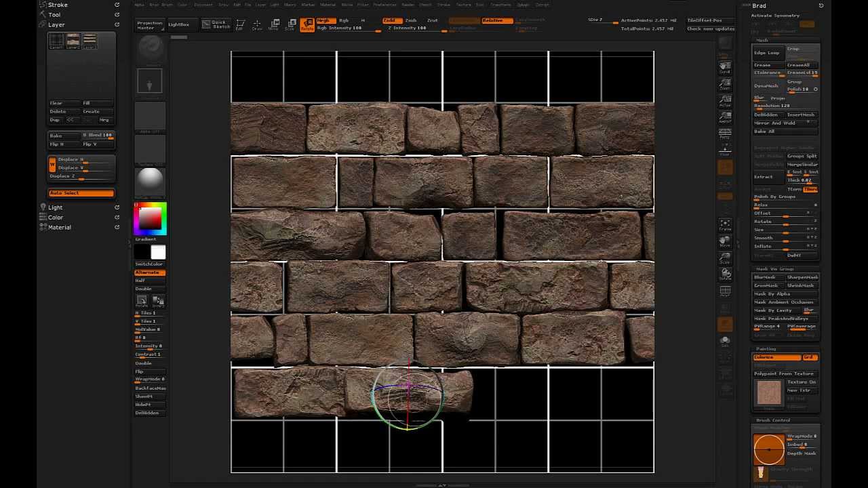Image resolution: width=868 pixels, height=488 pixels.
Task: Select the Scale transform icon
Action: click(290, 25)
